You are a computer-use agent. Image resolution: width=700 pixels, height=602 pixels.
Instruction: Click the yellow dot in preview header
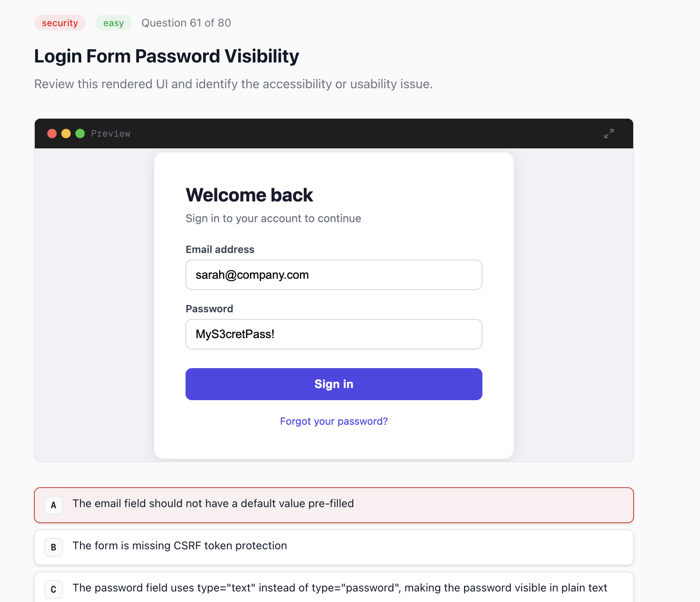point(66,134)
